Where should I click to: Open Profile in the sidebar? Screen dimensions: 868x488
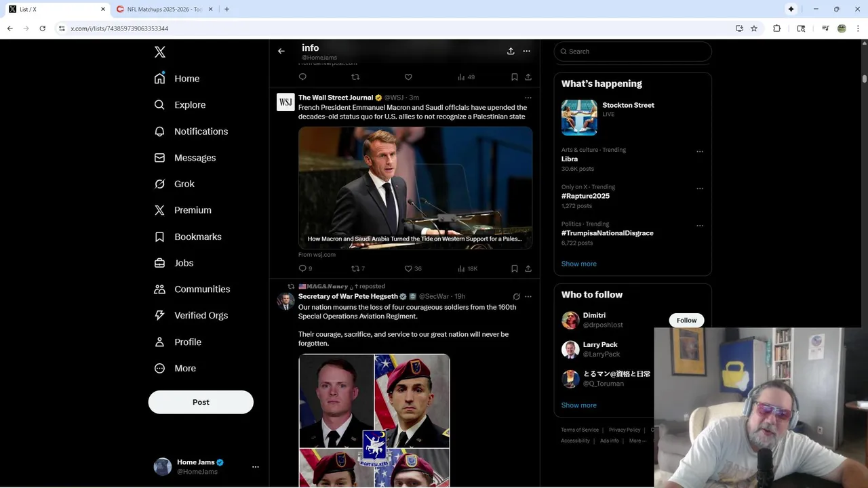pyautogui.click(x=178, y=342)
